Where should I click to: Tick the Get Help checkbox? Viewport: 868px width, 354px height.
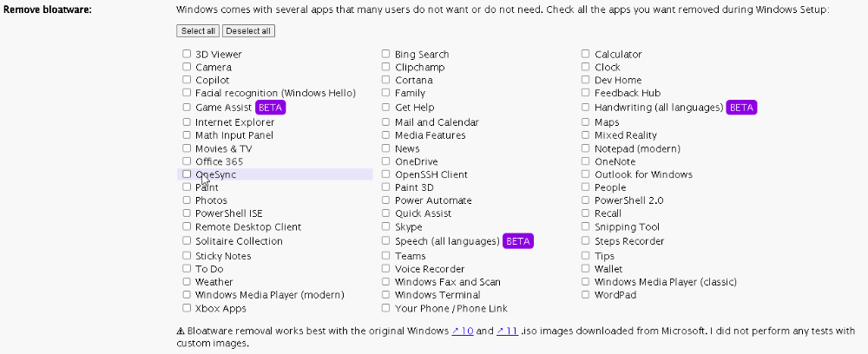tap(386, 107)
